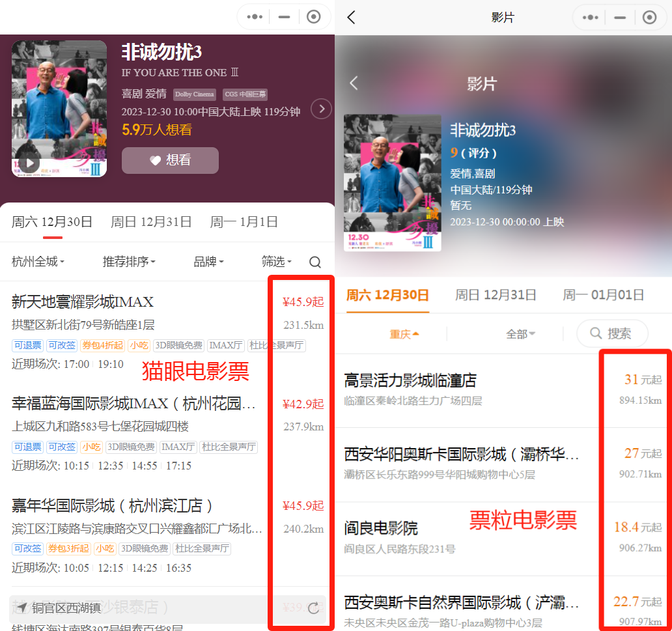Click the right arrow next to movie details

click(321, 109)
